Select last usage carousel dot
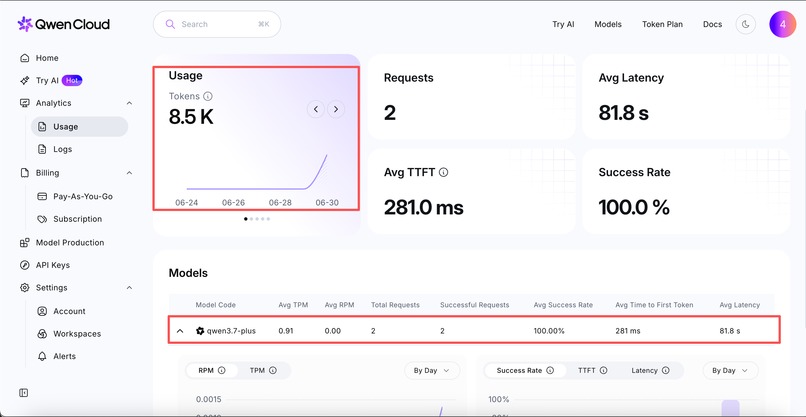 tap(268, 219)
